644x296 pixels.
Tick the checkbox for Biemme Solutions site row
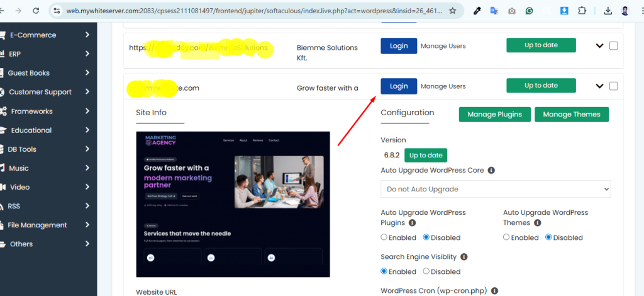pos(613,46)
